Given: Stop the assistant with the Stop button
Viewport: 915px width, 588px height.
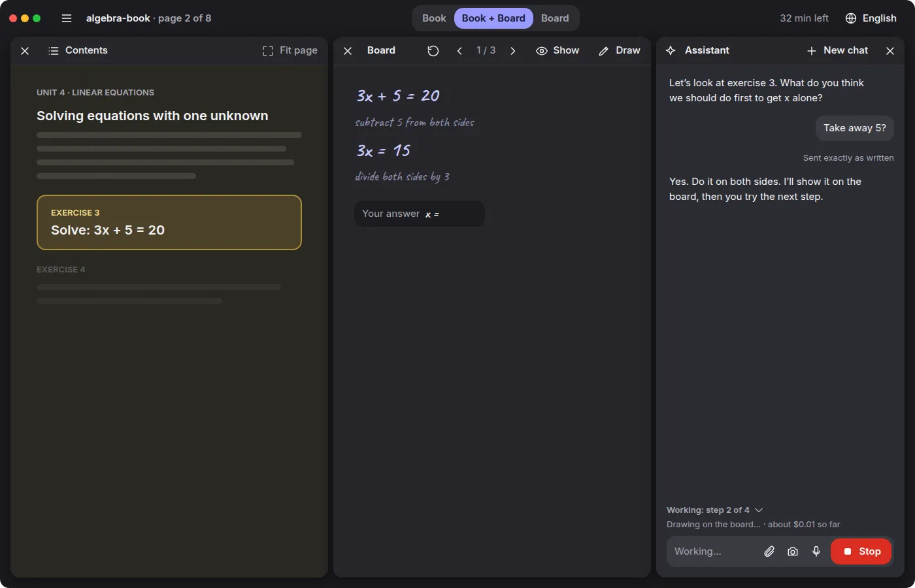Looking at the screenshot, I should point(861,551).
